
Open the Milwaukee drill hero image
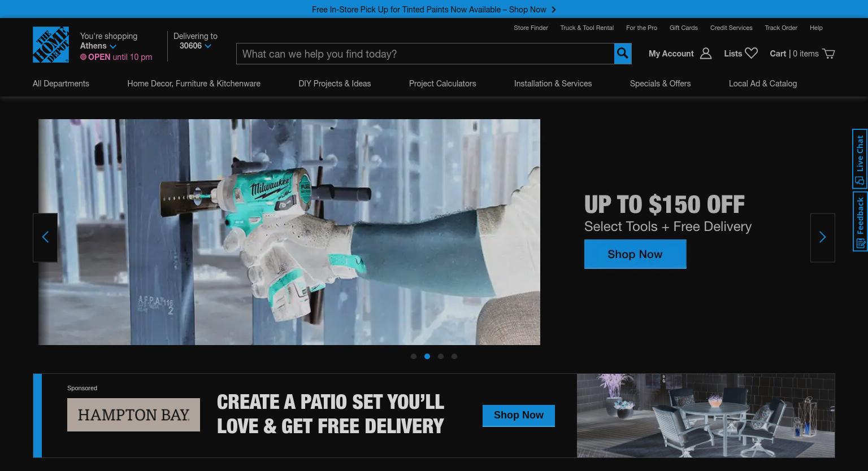(289, 232)
